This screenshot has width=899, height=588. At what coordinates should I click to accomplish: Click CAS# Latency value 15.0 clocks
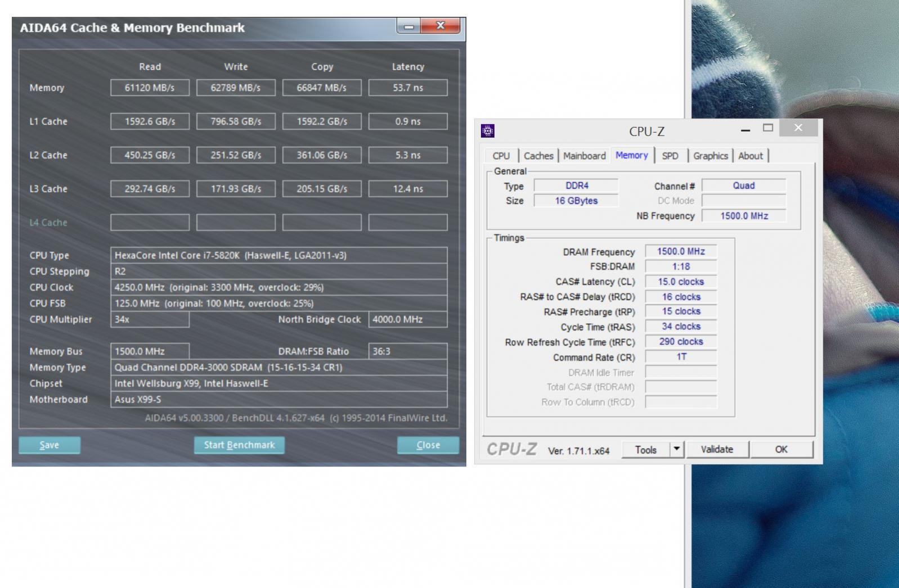(x=681, y=282)
